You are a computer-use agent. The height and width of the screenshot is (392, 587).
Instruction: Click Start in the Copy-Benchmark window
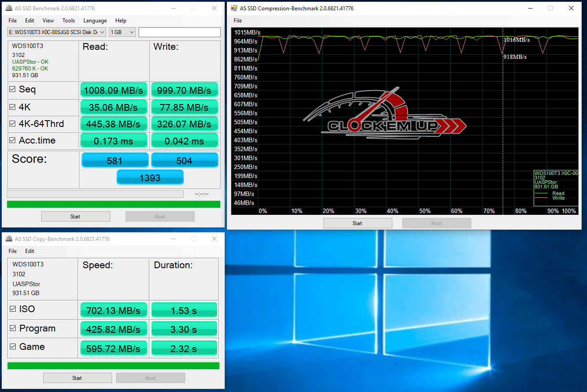[77, 378]
